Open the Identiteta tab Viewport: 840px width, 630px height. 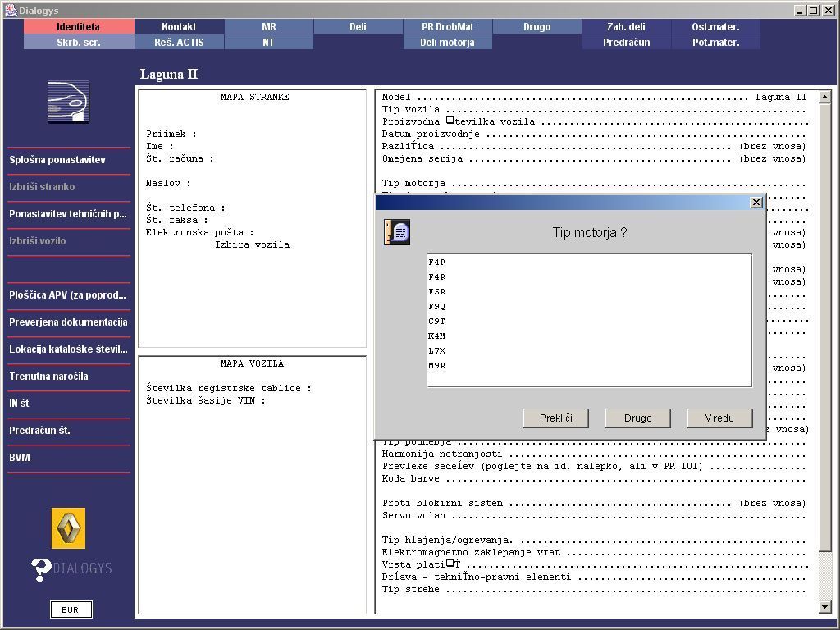pyautogui.click(x=79, y=26)
